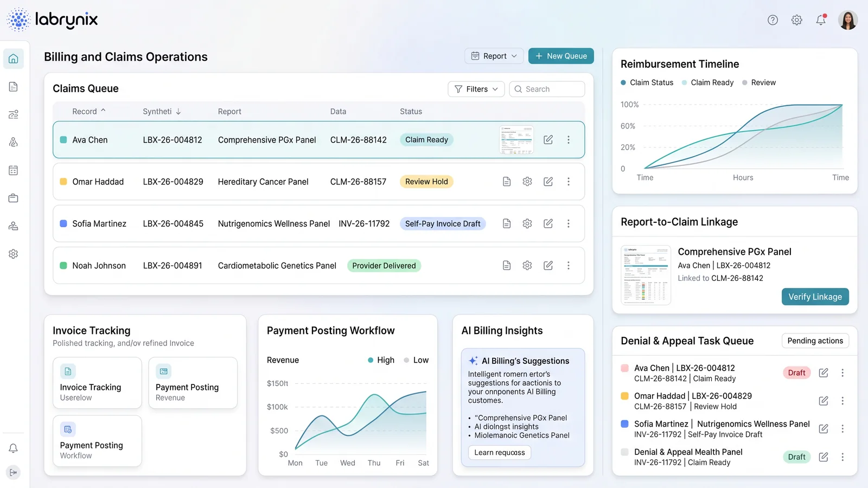868x488 pixels.
Task: Click the logout icon at sidebar bottom
Action: (x=14, y=472)
